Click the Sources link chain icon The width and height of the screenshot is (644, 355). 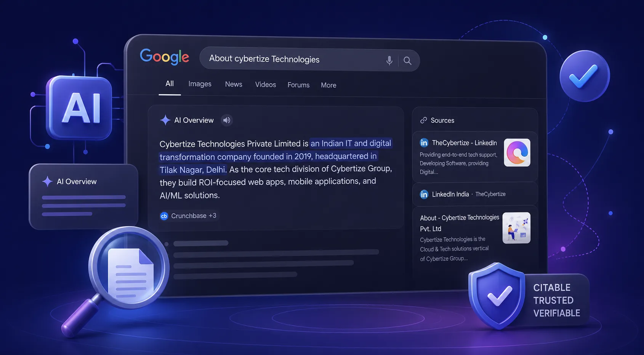click(x=423, y=120)
